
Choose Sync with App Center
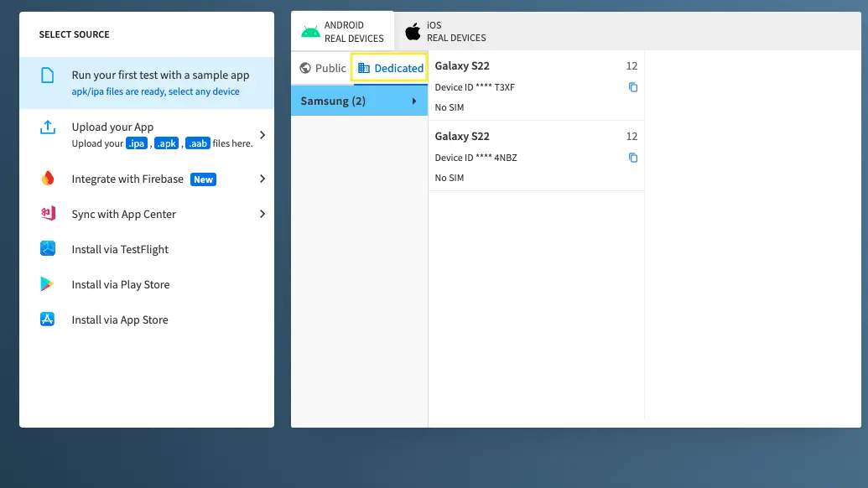click(x=147, y=214)
